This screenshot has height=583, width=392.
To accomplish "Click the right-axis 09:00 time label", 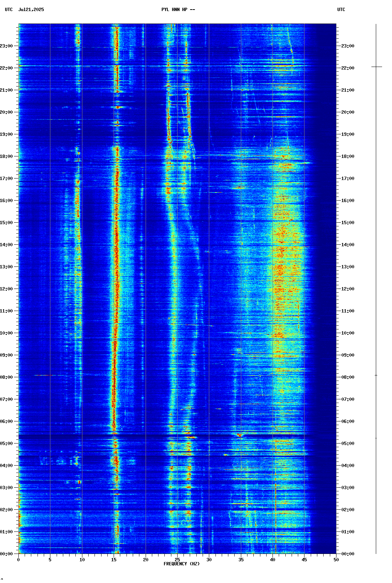I will (x=348, y=355).
